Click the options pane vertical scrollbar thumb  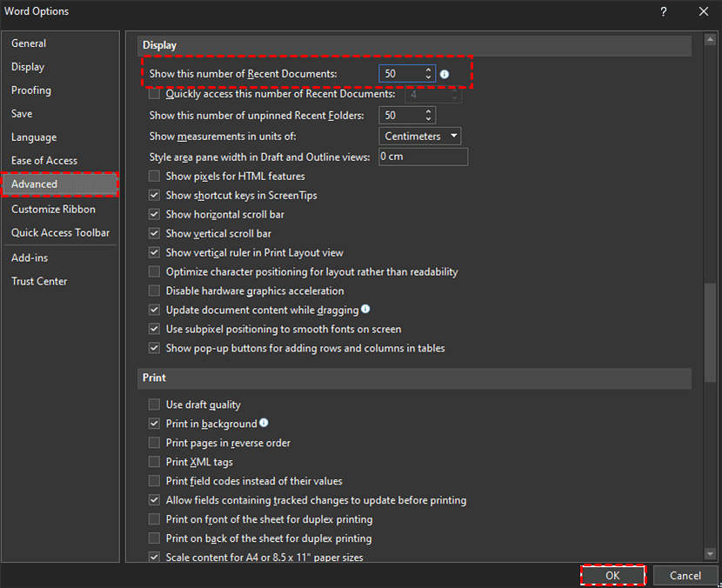click(710, 332)
